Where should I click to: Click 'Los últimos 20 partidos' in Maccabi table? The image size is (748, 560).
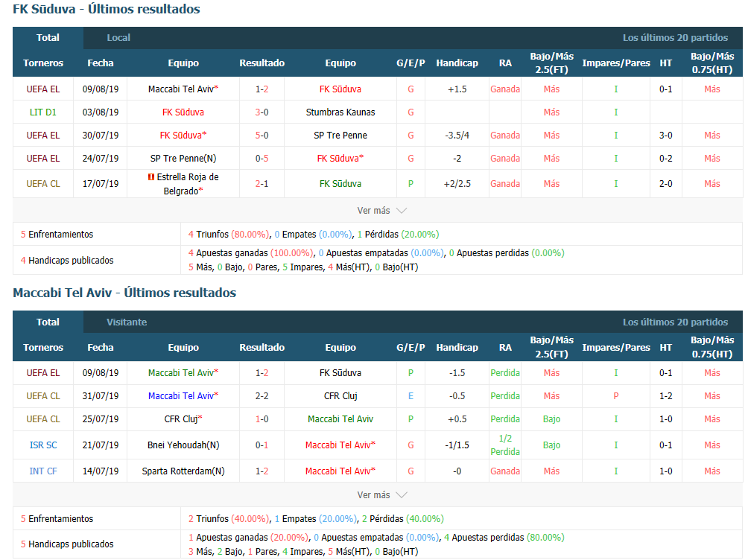[x=675, y=322]
